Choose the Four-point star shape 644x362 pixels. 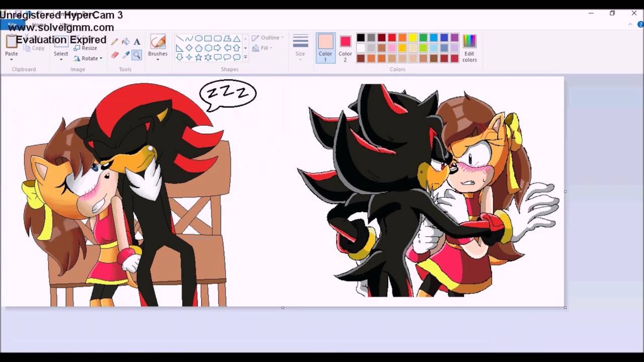(189, 57)
